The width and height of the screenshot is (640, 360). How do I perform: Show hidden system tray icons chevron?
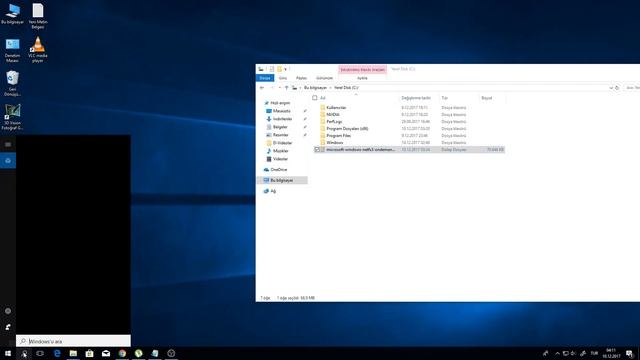pos(558,353)
